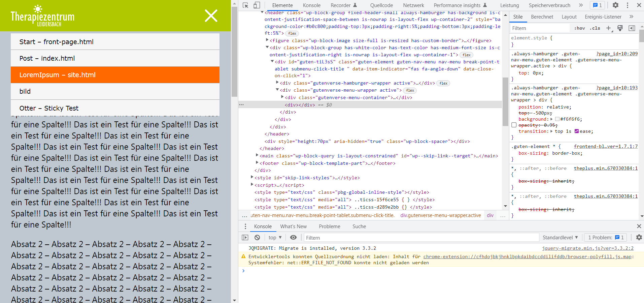644x303 pixels.
Task: Expand the footer wp-block-template-part element
Action: 257,163
